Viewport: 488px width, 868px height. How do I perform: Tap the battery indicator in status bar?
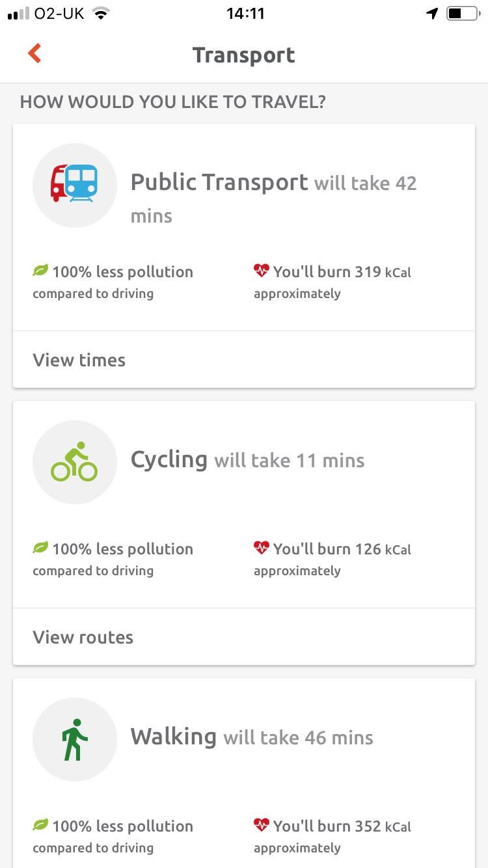tap(463, 14)
